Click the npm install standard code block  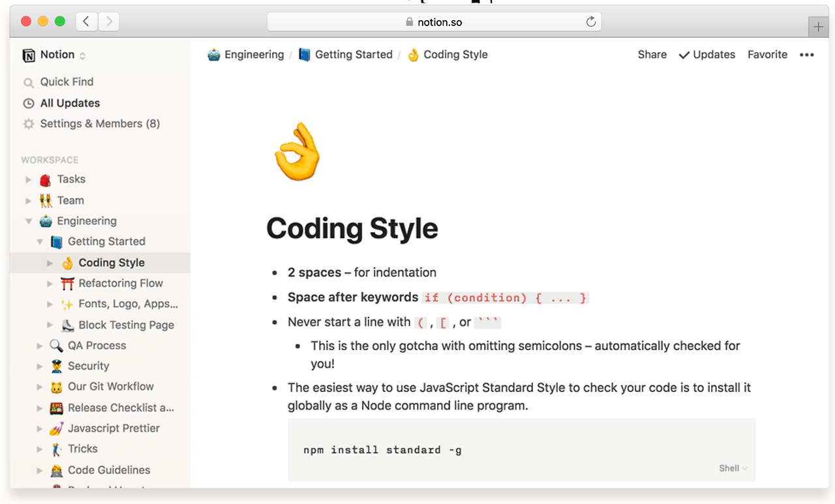(521, 450)
